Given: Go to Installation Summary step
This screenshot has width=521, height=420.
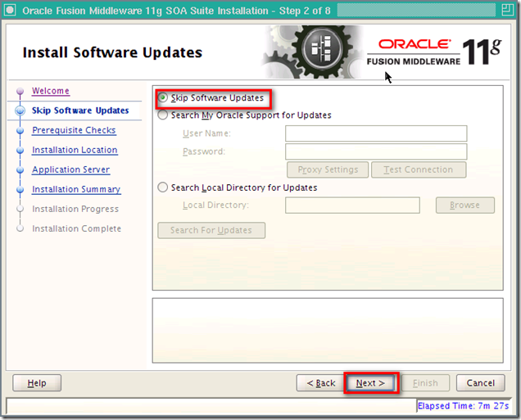Looking at the screenshot, I should click(x=76, y=189).
